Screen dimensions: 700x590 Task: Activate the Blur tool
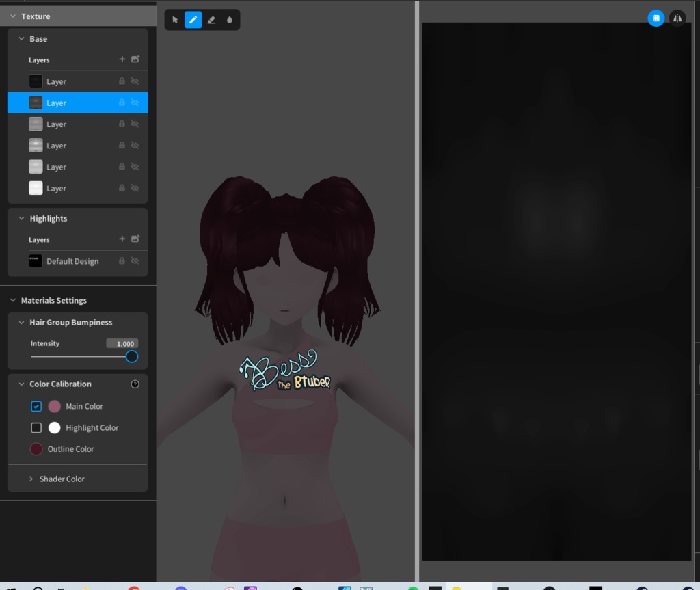(x=230, y=19)
